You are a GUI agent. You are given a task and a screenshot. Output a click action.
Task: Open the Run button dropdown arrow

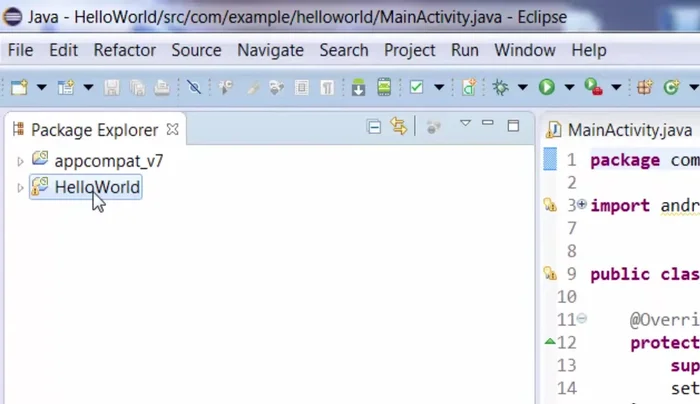(x=569, y=88)
